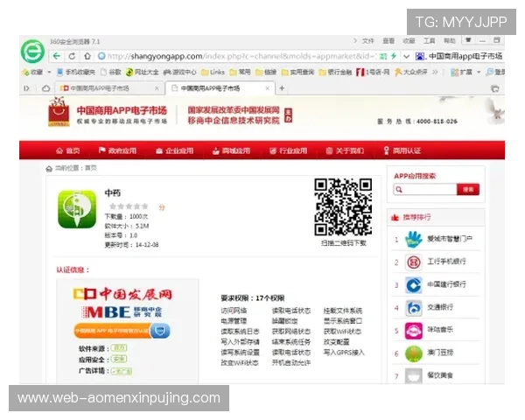Reload the page with the refresh icon
The width and height of the screenshot is (525, 420).
click(72, 56)
